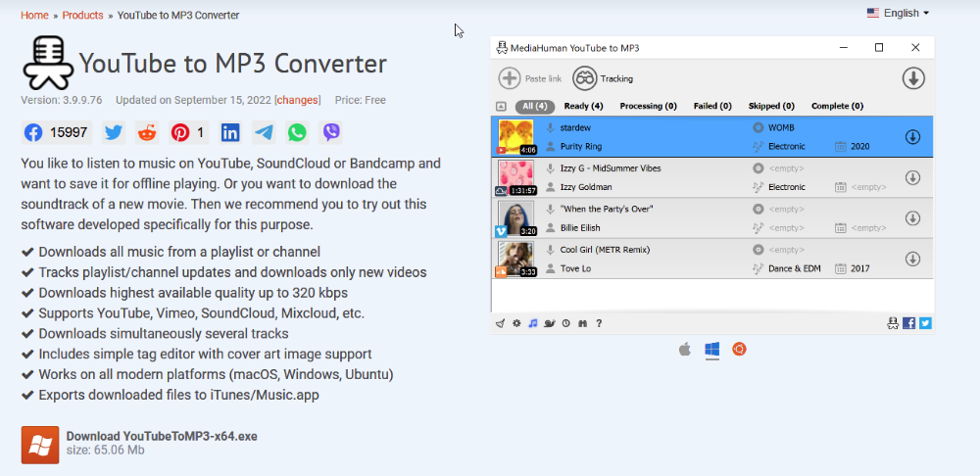The height and width of the screenshot is (476, 980).
Task: Click the Dance & EDM genre field
Action: (795, 268)
